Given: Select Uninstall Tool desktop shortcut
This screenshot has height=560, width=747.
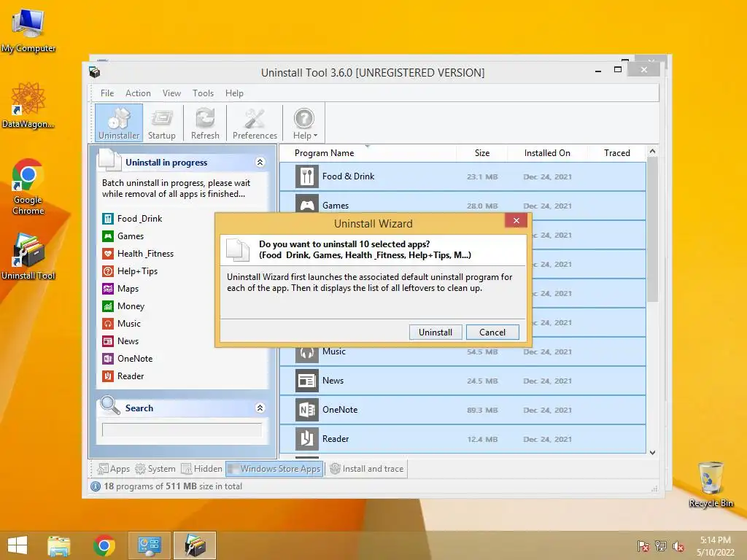Looking at the screenshot, I should pyautogui.click(x=28, y=257).
